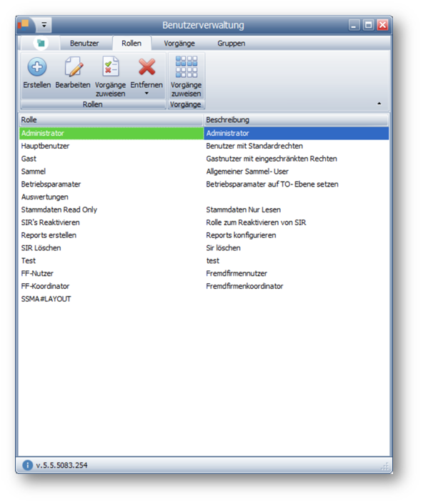Sort by the Beschreibung column header
The width and height of the screenshot is (423, 504).
[296, 120]
